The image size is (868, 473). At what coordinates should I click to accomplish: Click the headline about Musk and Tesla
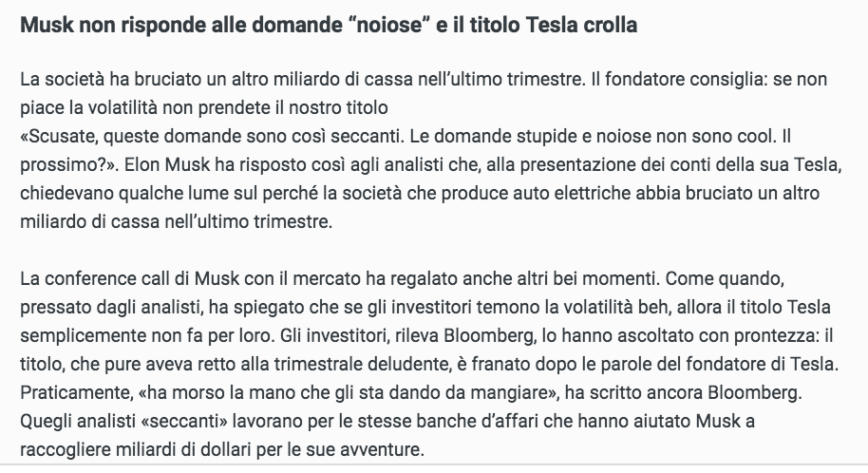pyautogui.click(x=329, y=25)
